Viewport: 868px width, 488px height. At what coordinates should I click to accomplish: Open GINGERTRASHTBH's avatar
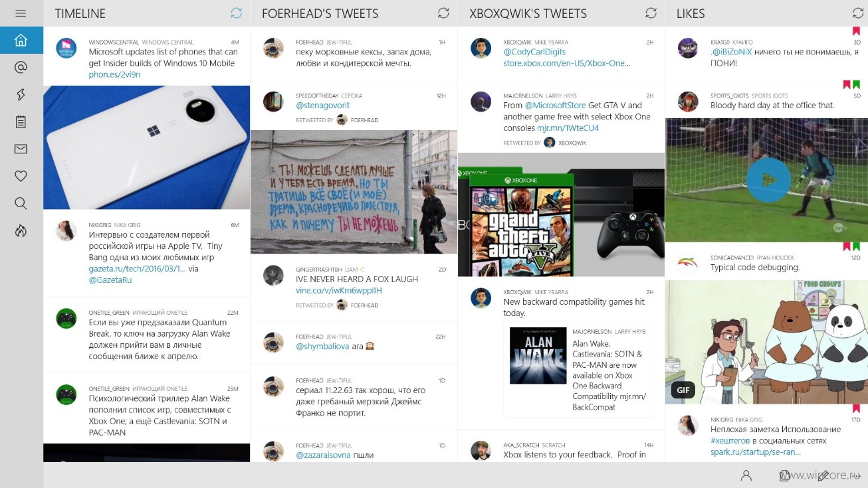pyautogui.click(x=274, y=276)
